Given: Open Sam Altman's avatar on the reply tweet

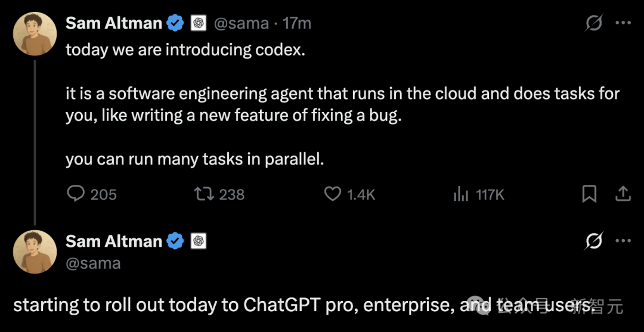Looking at the screenshot, I should pos(35,252).
